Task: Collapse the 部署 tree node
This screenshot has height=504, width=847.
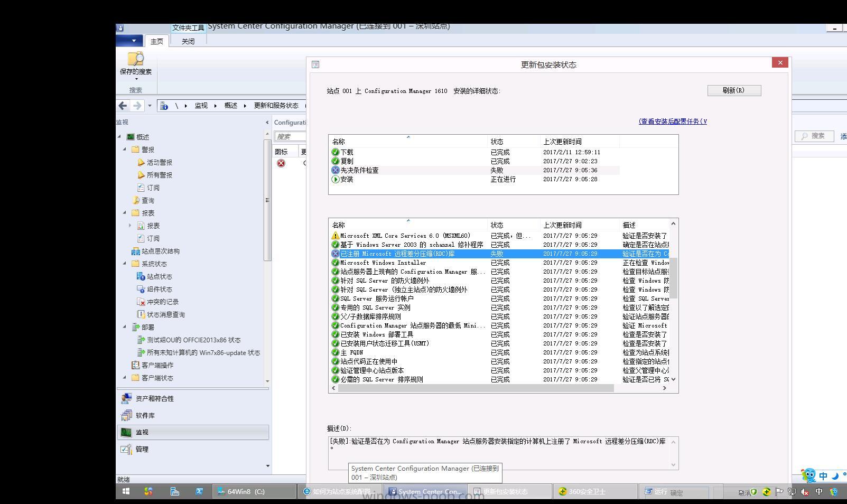Action: (x=125, y=326)
